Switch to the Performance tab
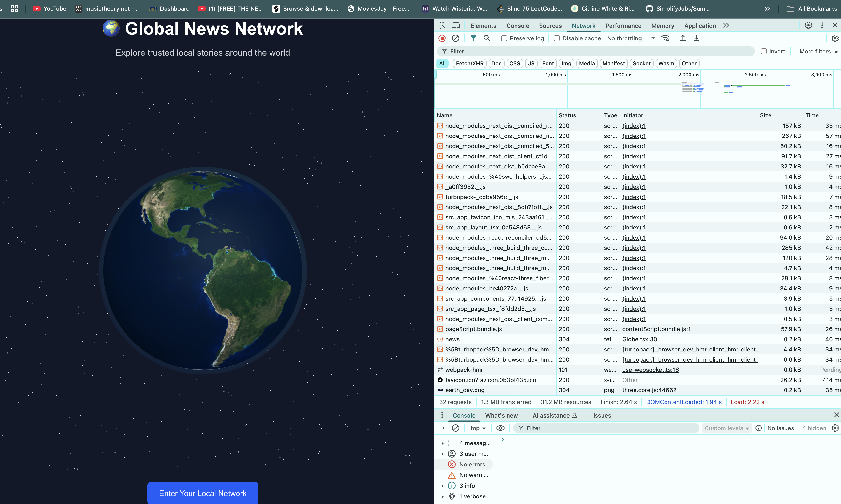This screenshot has width=841, height=504. pos(623,26)
